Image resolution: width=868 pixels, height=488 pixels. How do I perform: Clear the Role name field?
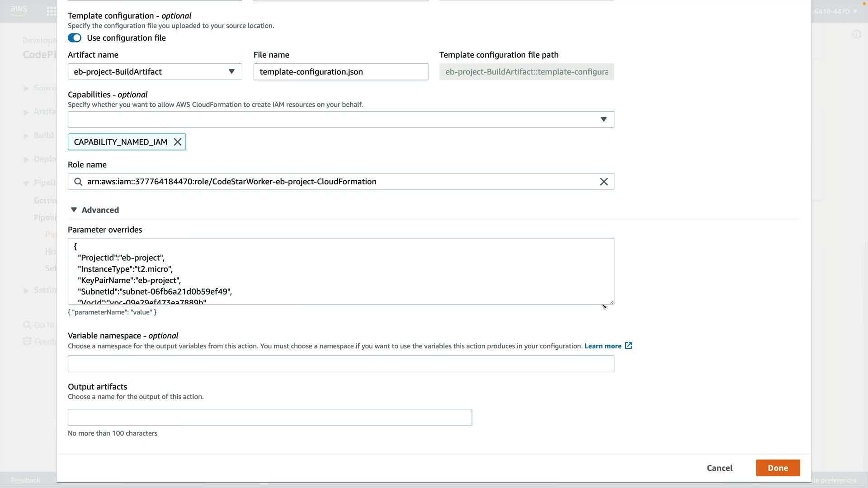[x=604, y=182]
